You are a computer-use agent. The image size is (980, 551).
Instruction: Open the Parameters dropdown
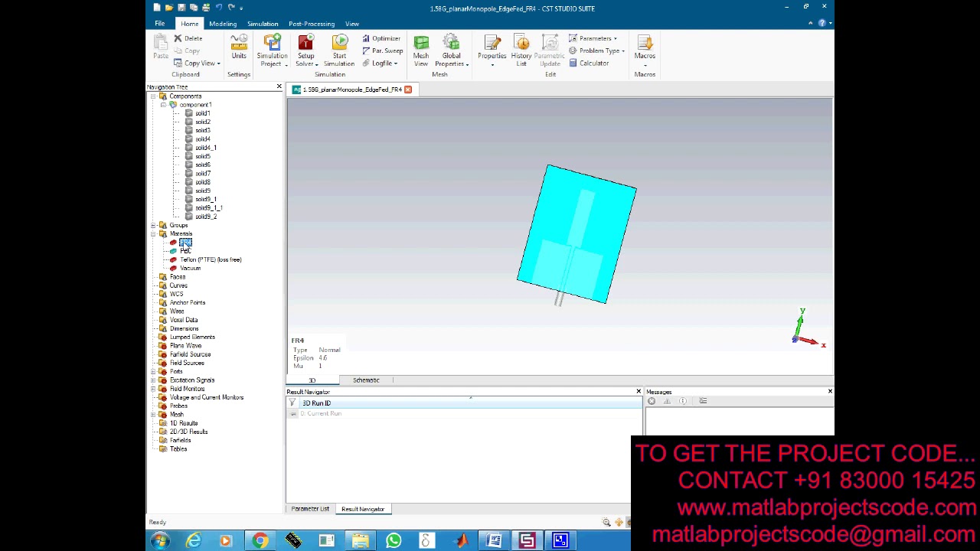(593, 38)
